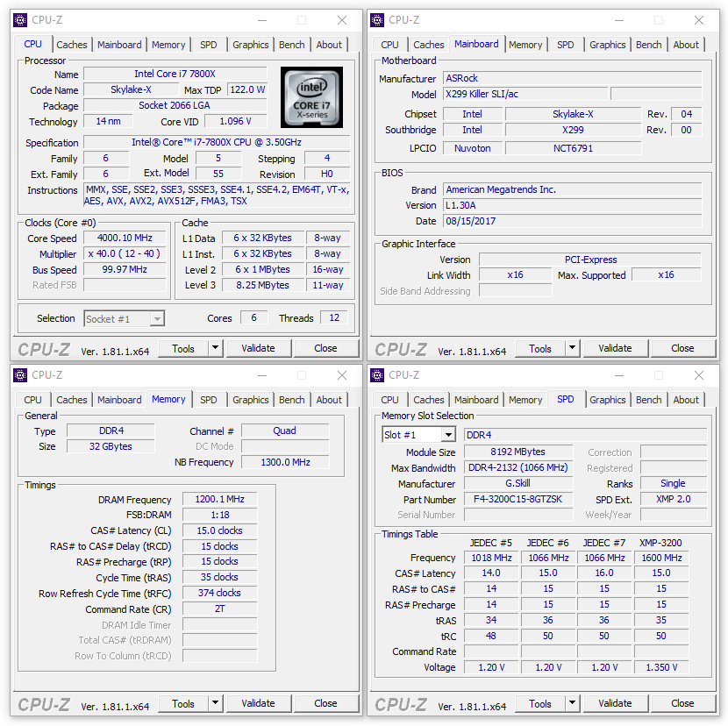Open Tools dropdown arrow in Mainboard window
Image resolution: width=728 pixels, height=726 pixels.
573,348
